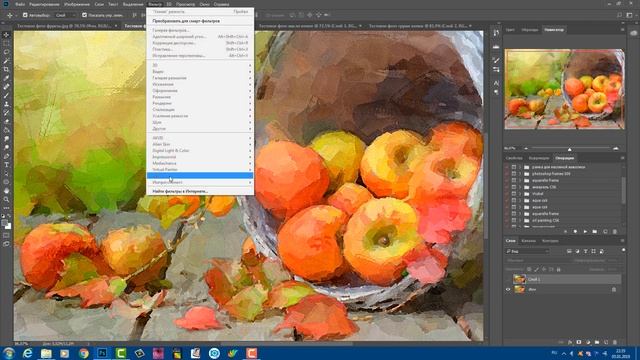
Task: Click the Record action button
Action: 575,231
